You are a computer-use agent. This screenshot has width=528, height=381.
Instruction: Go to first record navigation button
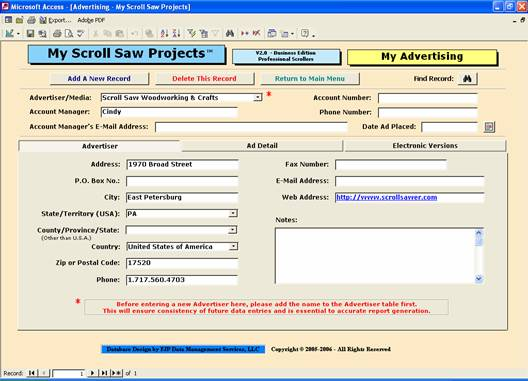tap(32, 373)
